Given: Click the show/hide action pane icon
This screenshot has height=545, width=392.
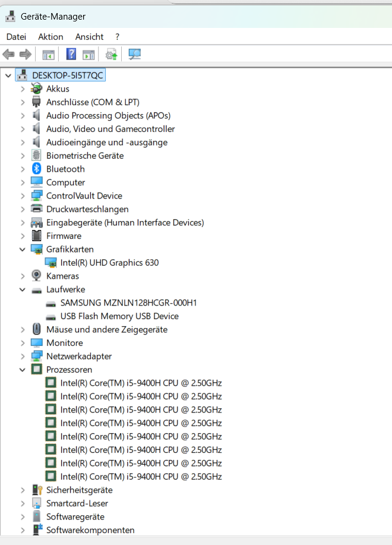Looking at the screenshot, I should pos(88,55).
